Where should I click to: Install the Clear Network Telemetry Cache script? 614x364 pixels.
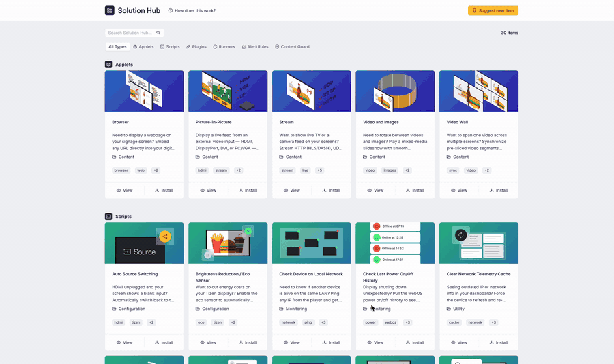coord(499,342)
